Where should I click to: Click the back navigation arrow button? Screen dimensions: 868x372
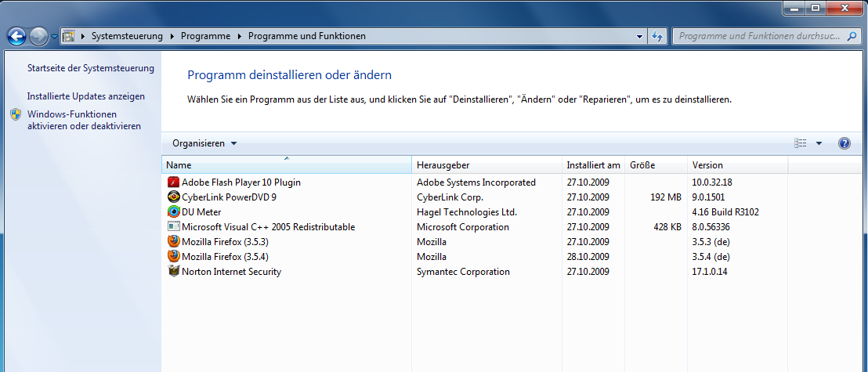16,36
